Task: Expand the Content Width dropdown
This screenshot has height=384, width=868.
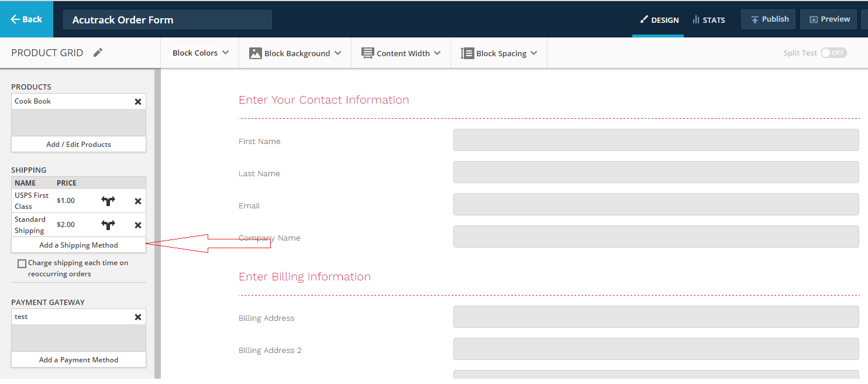Action: pos(401,53)
